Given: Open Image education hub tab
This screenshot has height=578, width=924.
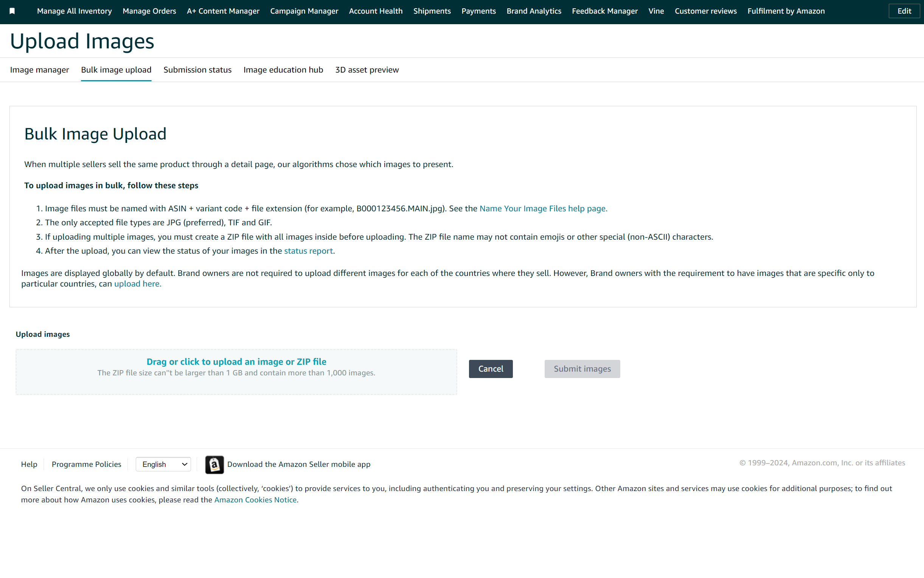Looking at the screenshot, I should 283,70.
